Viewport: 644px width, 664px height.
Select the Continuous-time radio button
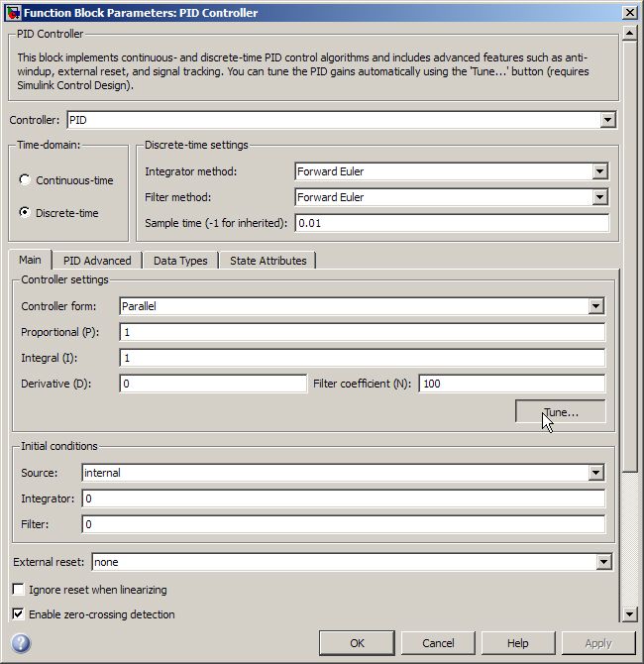click(25, 180)
